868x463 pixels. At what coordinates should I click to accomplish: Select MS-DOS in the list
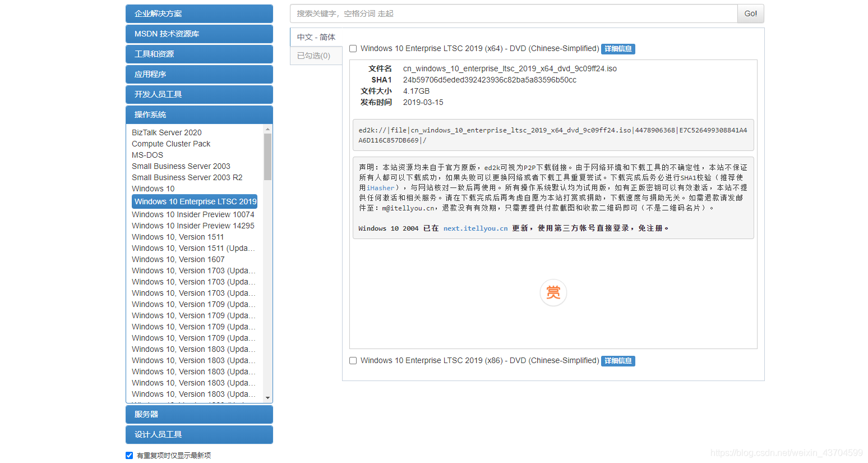coord(147,155)
